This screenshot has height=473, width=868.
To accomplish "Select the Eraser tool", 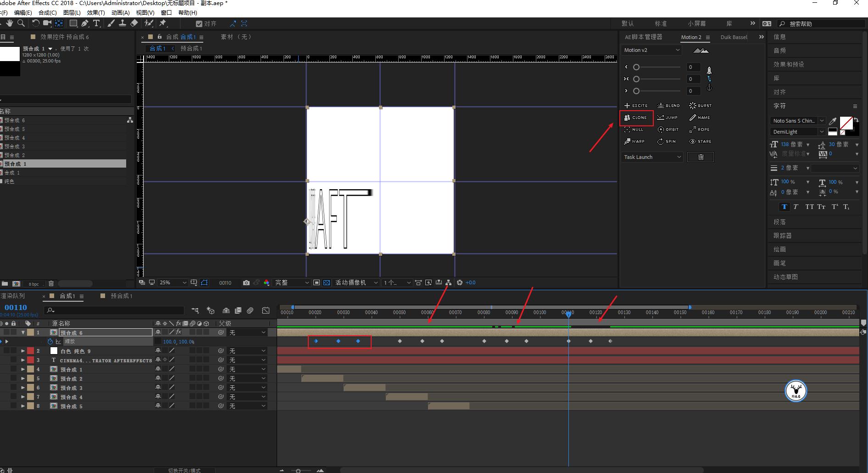I will point(134,23).
